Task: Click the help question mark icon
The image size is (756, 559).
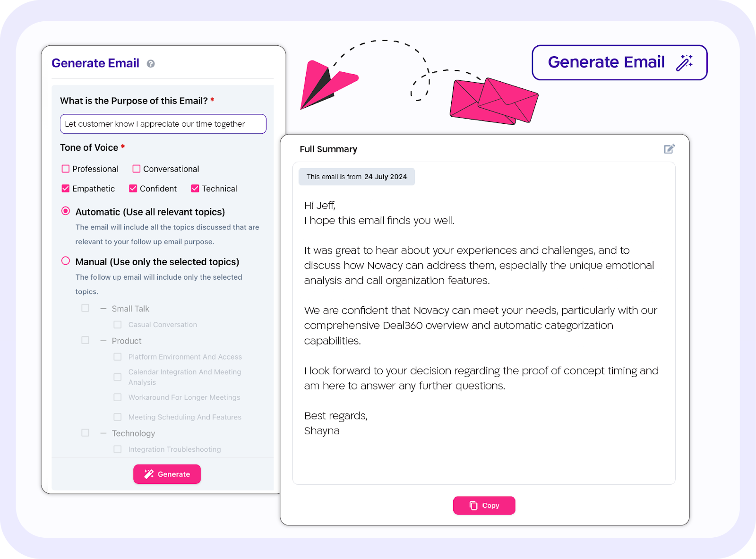Action: click(x=151, y=64)
